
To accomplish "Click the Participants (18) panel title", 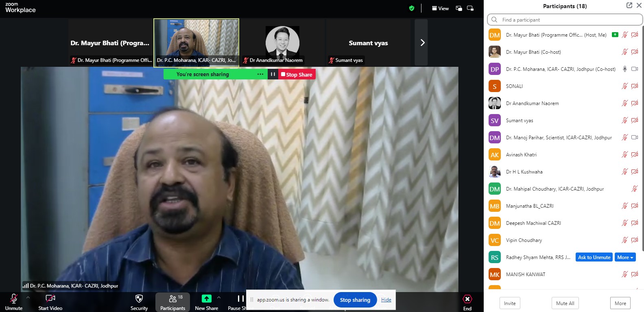I will pyautogui.click(x=565, y=6).
